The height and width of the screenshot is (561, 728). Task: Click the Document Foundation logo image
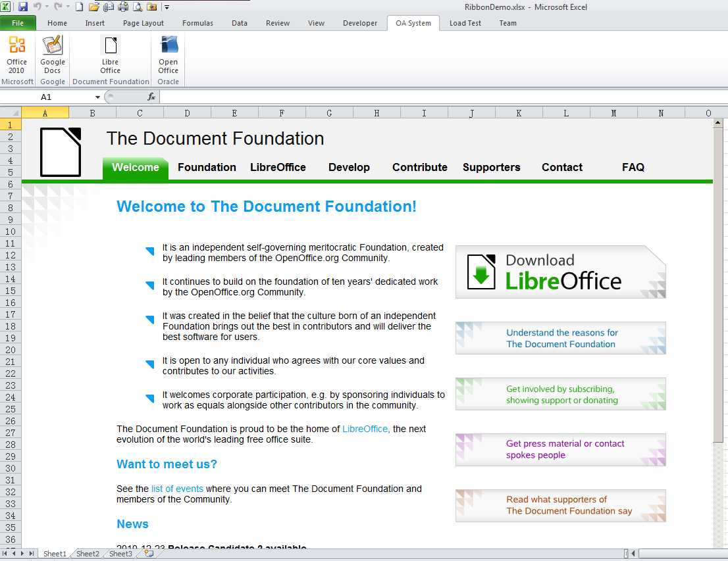coord(61,152)
